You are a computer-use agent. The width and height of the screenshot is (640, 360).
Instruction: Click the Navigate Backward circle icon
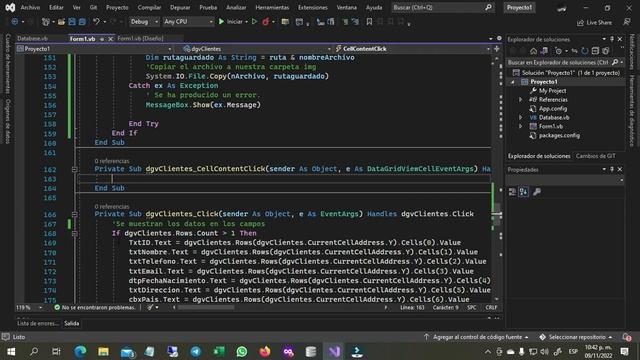coord(14,22)
